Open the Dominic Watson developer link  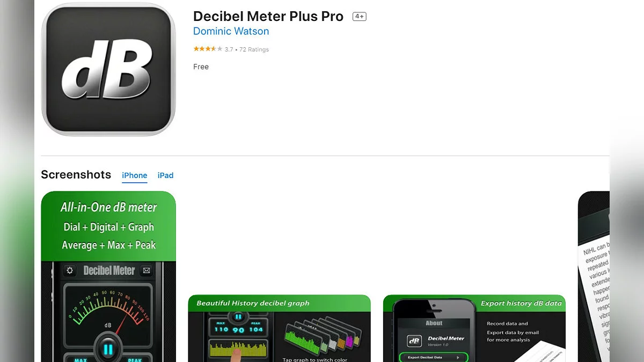tap(231, 31)
